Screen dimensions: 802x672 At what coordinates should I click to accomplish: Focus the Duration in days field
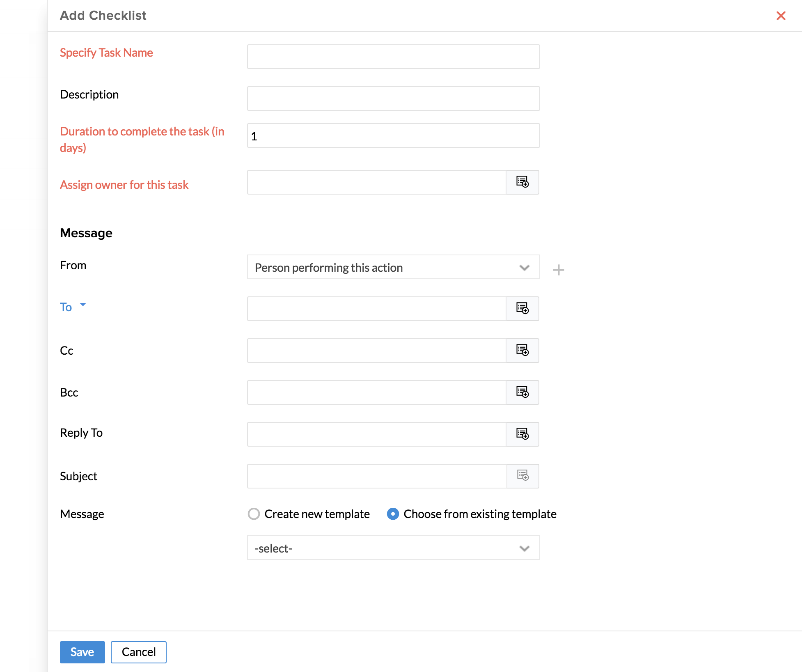click(x=393, y=136)
